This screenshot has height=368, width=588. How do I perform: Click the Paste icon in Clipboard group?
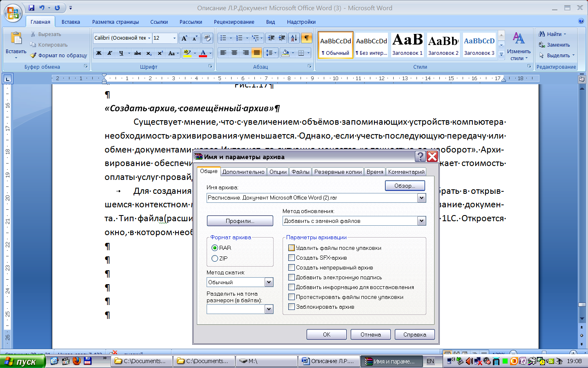16,39
